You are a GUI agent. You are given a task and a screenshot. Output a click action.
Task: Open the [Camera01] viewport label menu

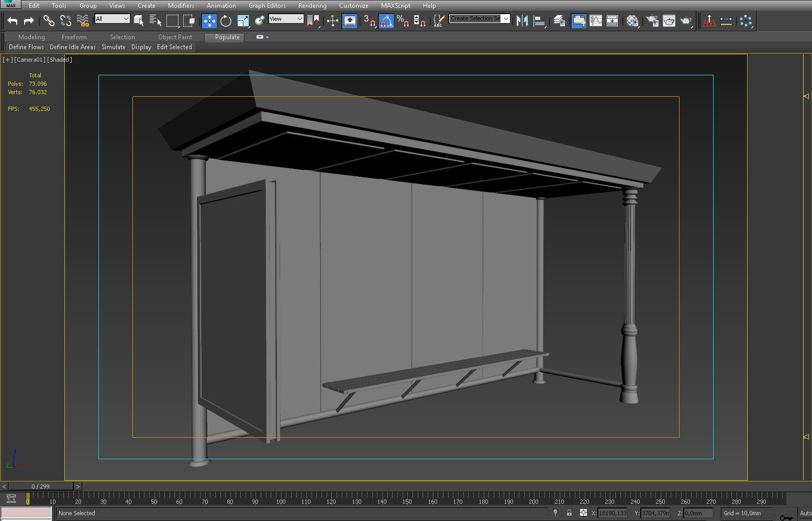(x=30, y=60)
